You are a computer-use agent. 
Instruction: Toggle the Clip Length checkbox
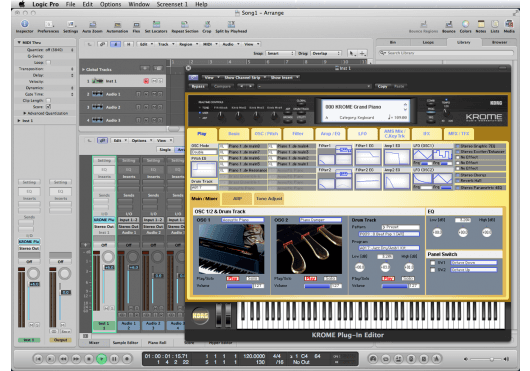(48, 100)
